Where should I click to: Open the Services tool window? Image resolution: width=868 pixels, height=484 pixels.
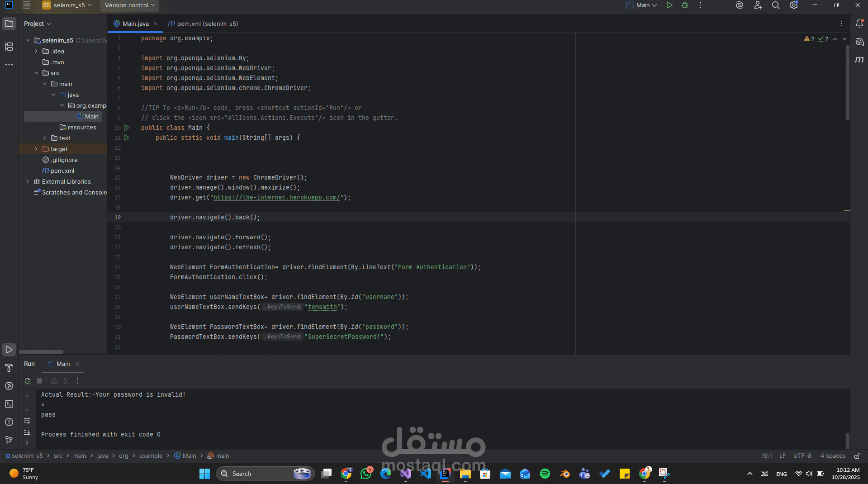9,386
